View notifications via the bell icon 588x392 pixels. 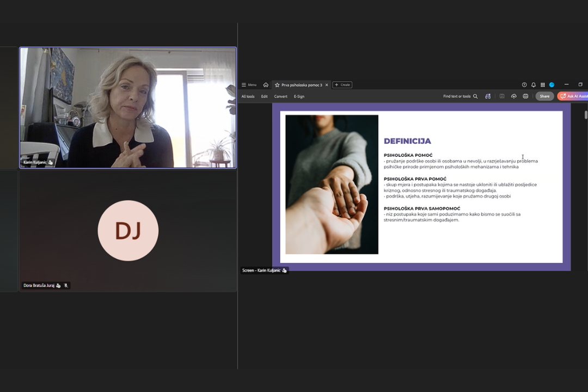[534, 85]
